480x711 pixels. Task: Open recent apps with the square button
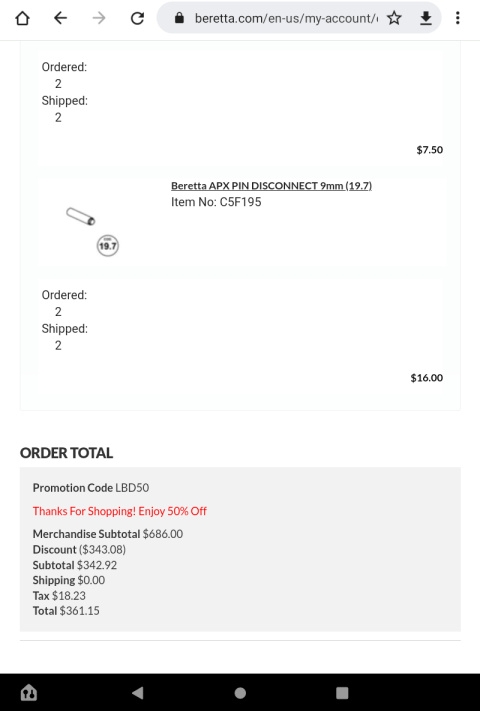342,692
